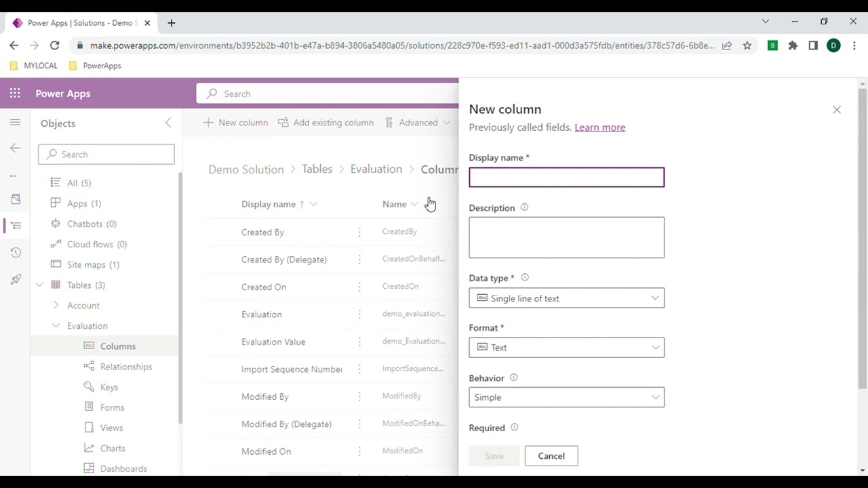Click Created By (Delegate) row text
The width and height of the screenshot is (868, 488).
coord(284,260)
